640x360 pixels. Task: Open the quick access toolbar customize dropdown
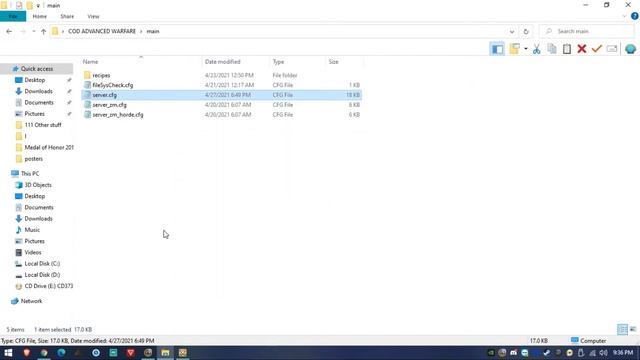(38, 6)
